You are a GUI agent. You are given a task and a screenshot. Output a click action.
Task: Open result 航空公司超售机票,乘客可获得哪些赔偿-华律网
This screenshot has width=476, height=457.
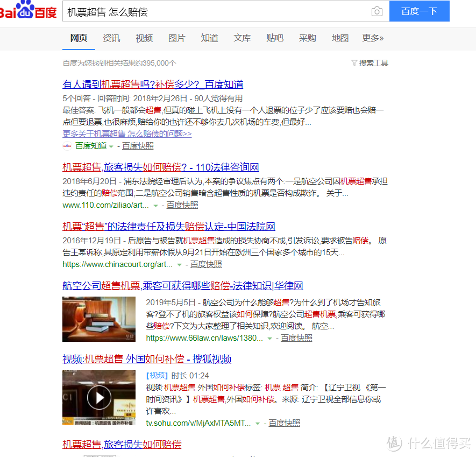(183, 286)
